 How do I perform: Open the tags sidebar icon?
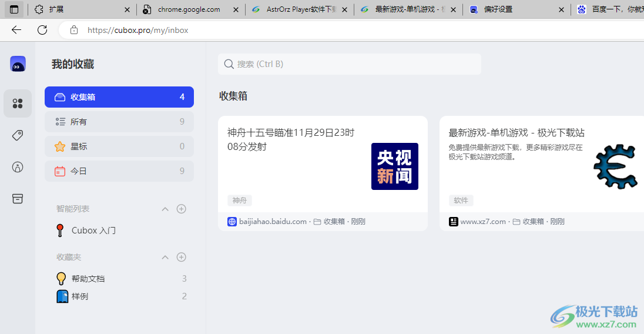(x=18, y=135)
